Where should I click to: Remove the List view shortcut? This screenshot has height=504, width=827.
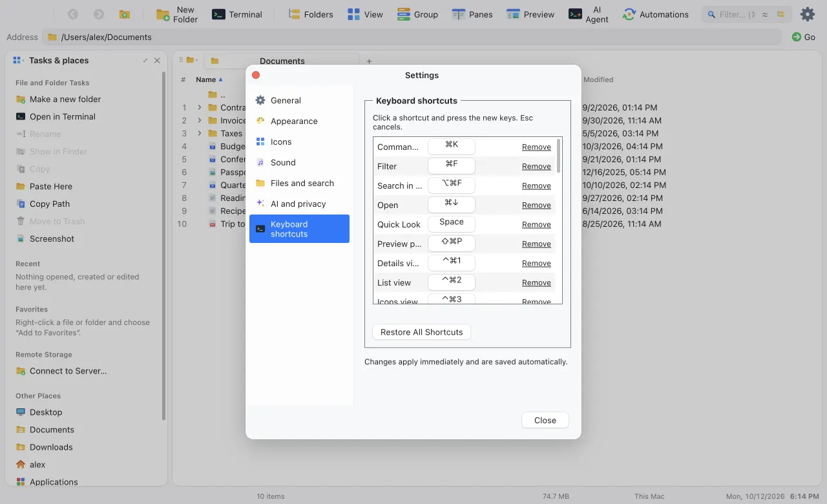pyautogui.click(x=536, y=282)
